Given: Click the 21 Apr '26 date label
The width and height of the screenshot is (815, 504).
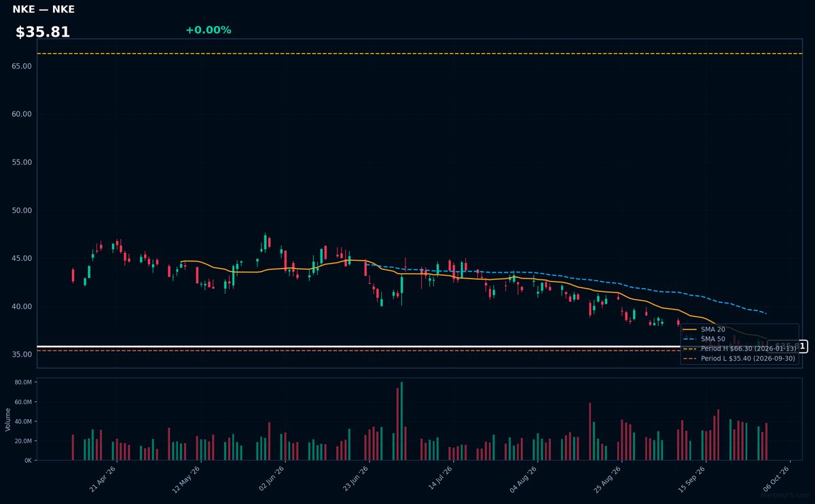Looking at the screenshot, I should (103, 479).
